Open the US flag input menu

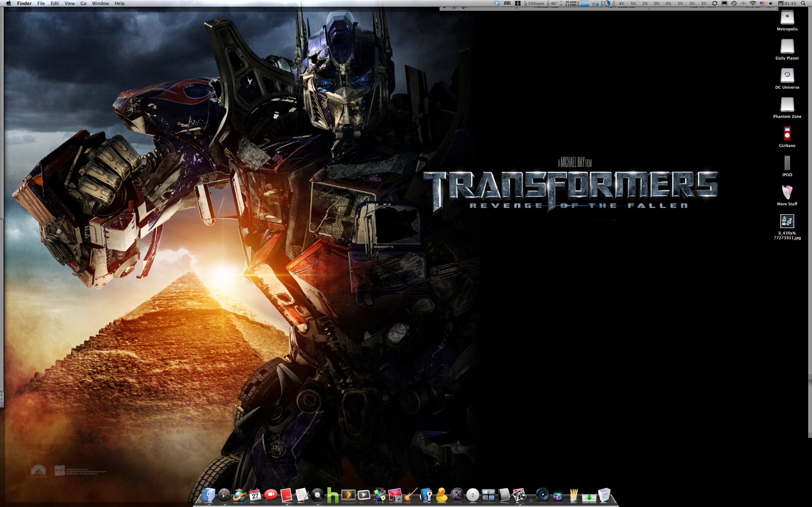coord(762,3)
